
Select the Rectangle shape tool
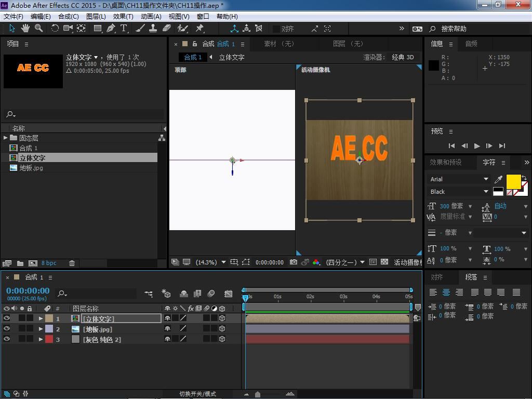(98, 29)
